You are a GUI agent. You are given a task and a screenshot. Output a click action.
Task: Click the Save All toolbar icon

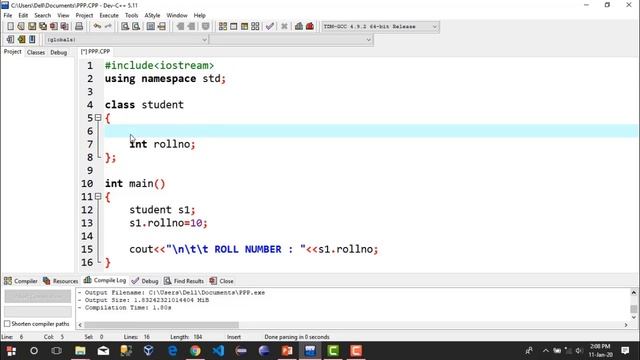[x=43, y=27]
